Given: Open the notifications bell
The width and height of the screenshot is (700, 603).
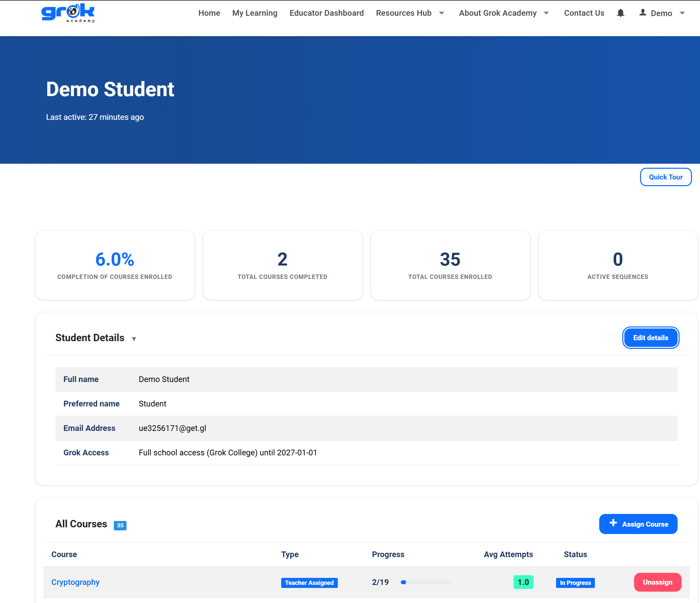Looking at the screenshot, I should 620,13.
